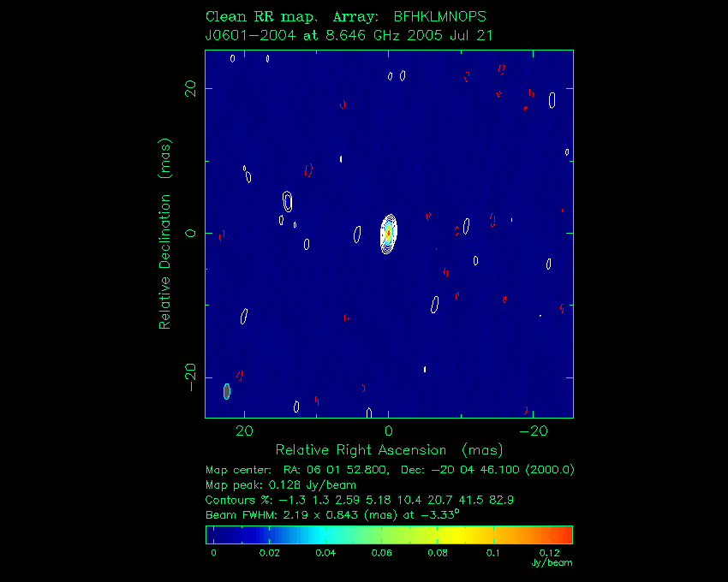Click the date '2005 Jul 21'
The width and height of the screenshot is (728, 582).
tap(450, 36)
